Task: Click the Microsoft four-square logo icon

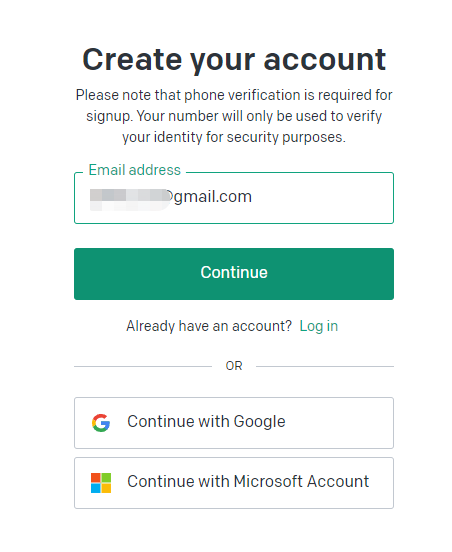Action: (101, 483)
